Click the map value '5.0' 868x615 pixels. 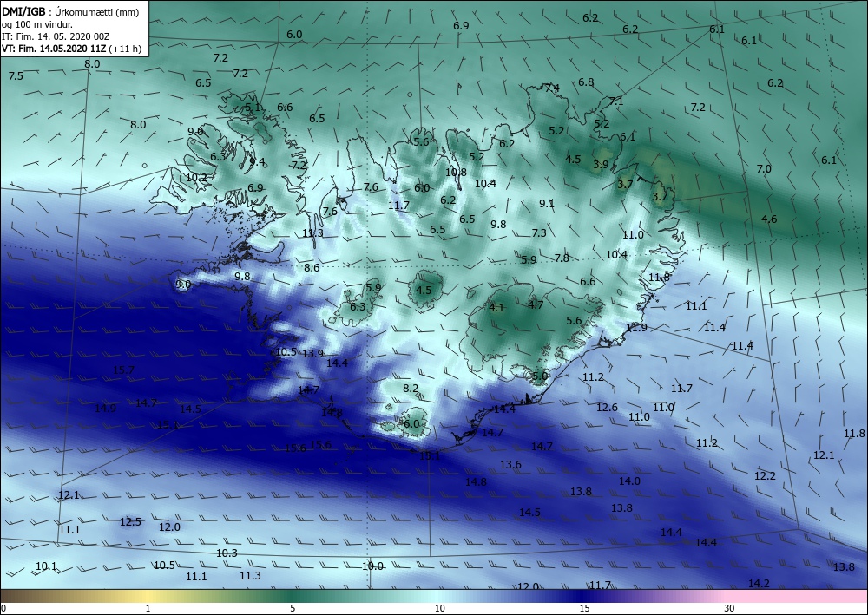click(x=540, y=376)
